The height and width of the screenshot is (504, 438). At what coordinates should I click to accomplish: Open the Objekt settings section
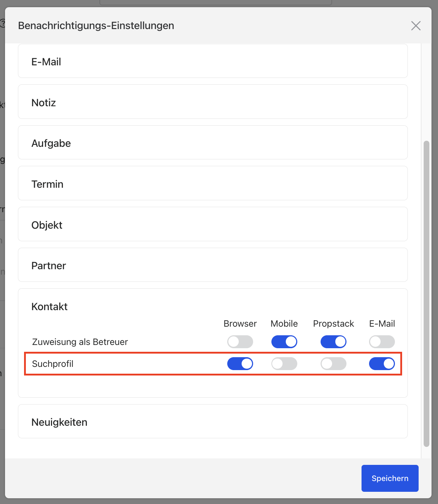pyautogui.click(x=213, y=225)
